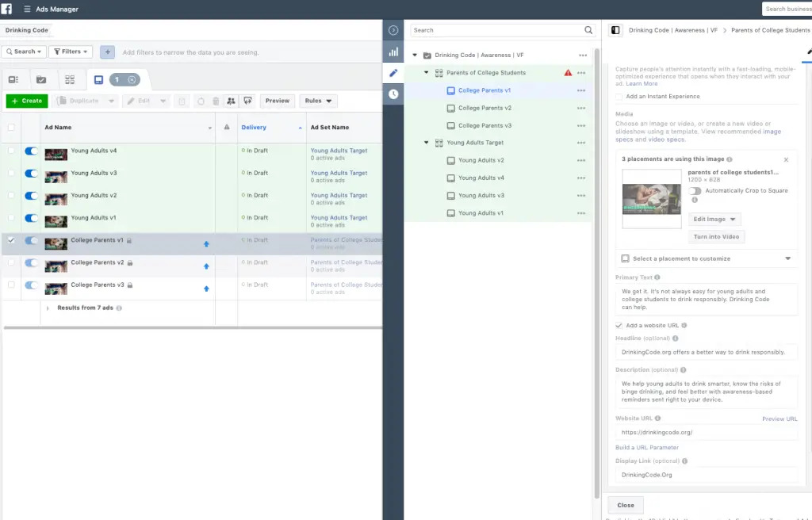
Task: Click the Facebook logo icon
Action: click(6, 9)
